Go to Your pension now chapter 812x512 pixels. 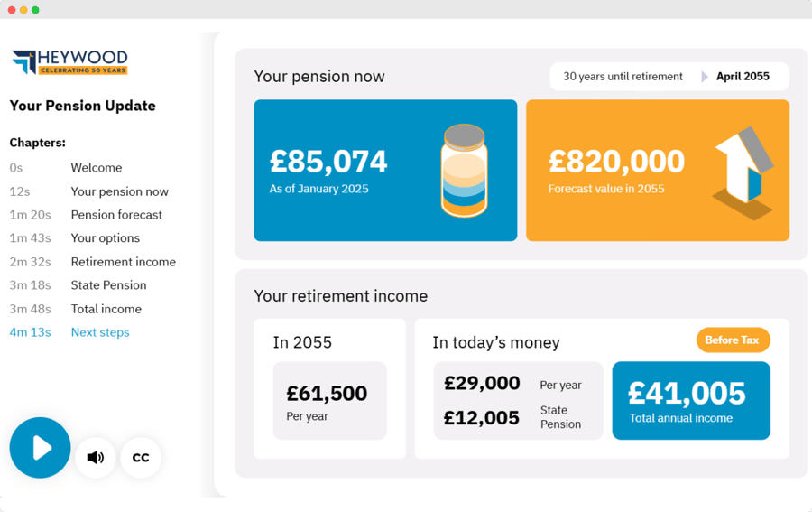pos(119,191)
